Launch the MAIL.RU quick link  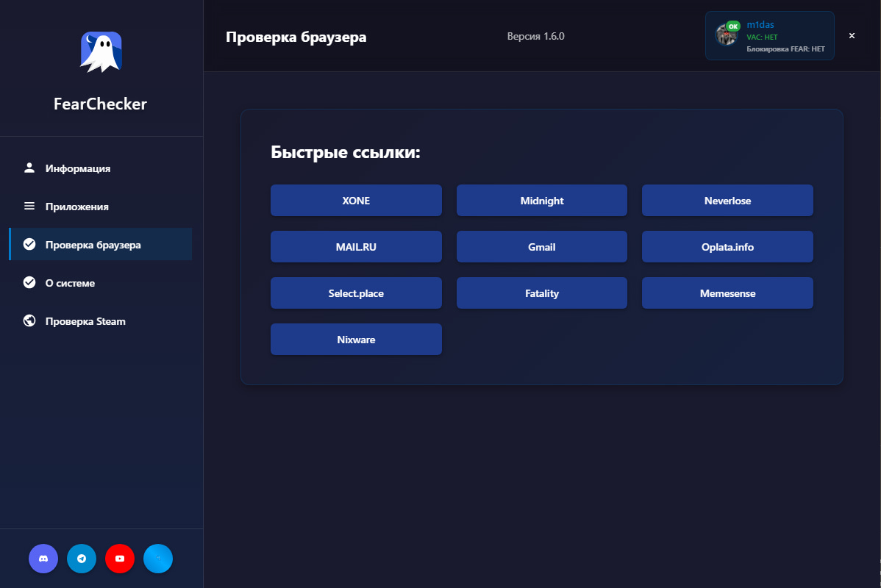click(x=356, y=247)
